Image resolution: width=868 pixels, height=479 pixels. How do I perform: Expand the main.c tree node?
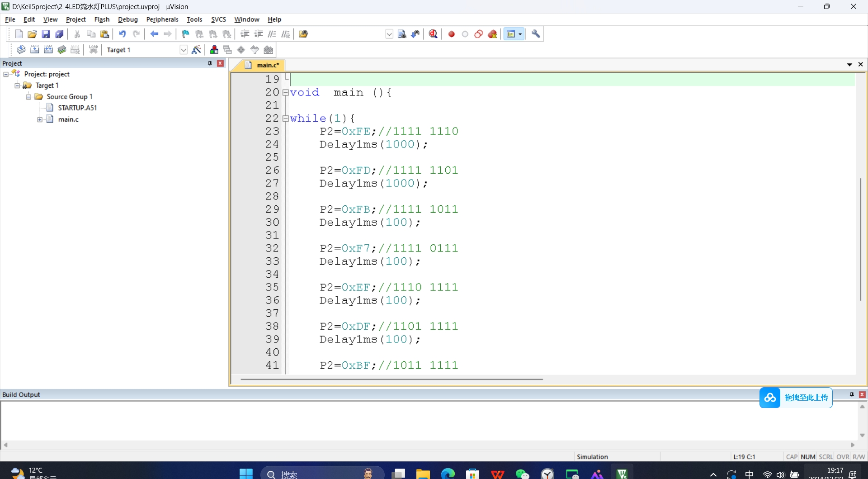[x=40, y=119]
